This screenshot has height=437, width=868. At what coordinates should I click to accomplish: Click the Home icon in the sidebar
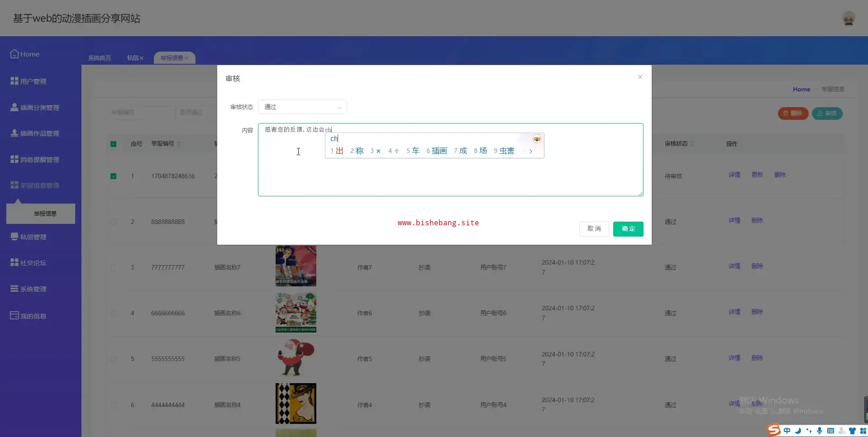(14, 54)
